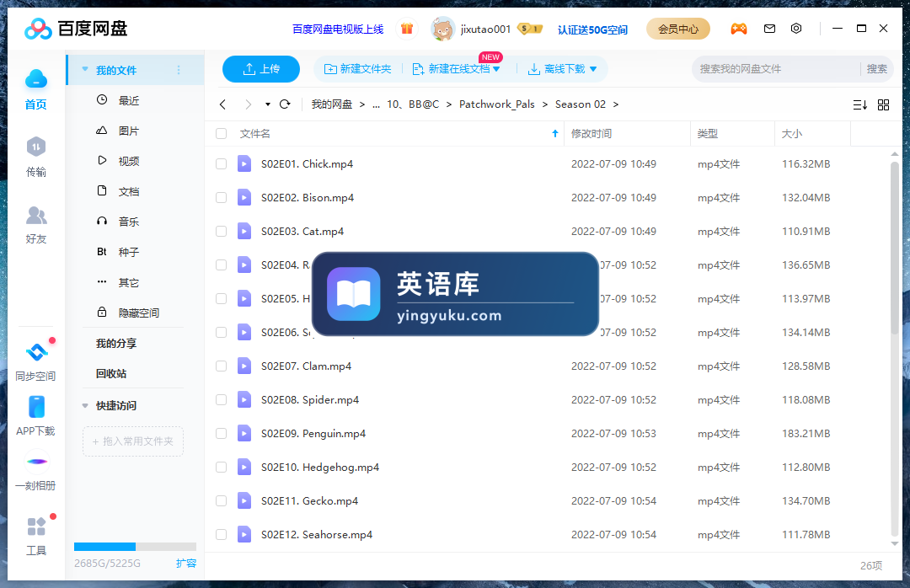
Task: Check the box for S02E08. Spider.mp4
Action: (x=221, y=399)
